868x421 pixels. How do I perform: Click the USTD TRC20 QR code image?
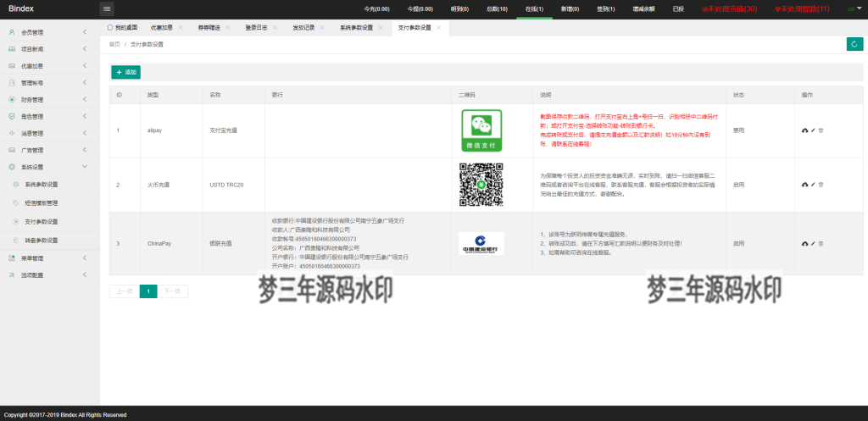[x=481, y=185]
